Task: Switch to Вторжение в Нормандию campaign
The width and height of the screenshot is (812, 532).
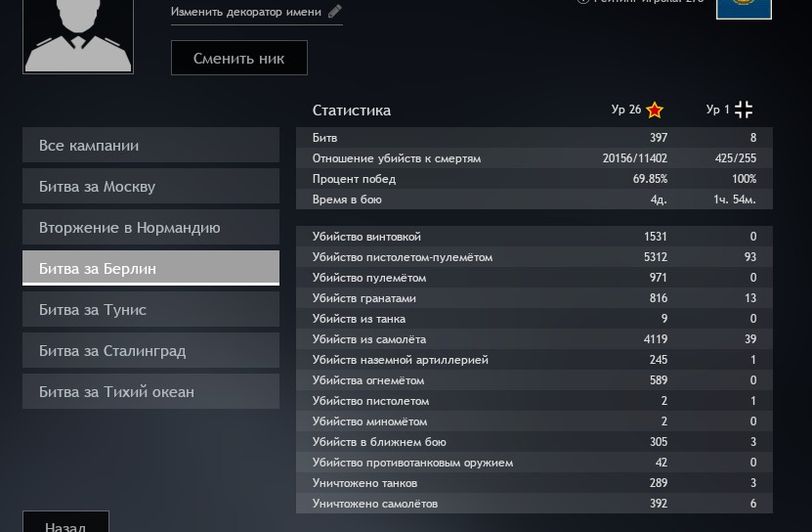Action: [x=150, y=228]
